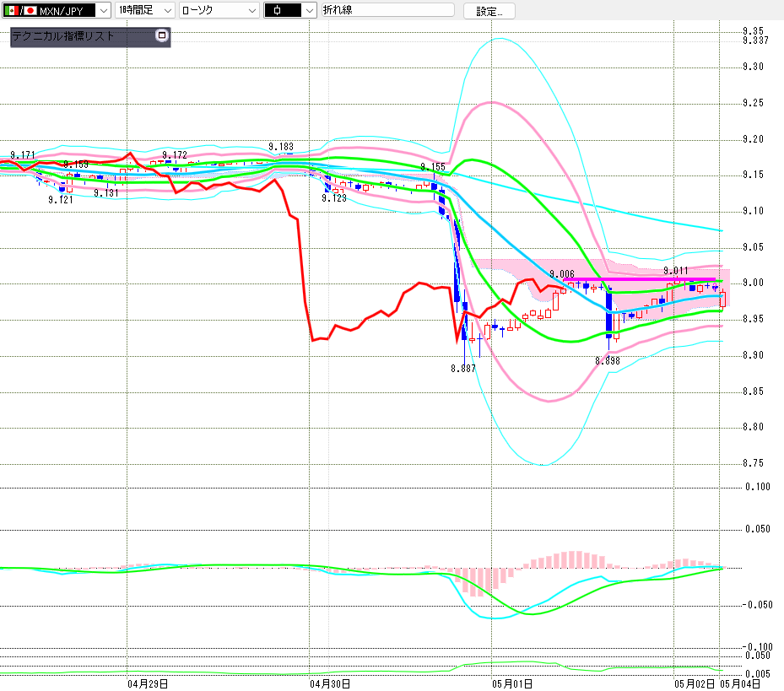This screenshot has width=784, height=691.
Task: Click the 8.898 low price label
Action: pyautogui.click(x=608, y=361)
